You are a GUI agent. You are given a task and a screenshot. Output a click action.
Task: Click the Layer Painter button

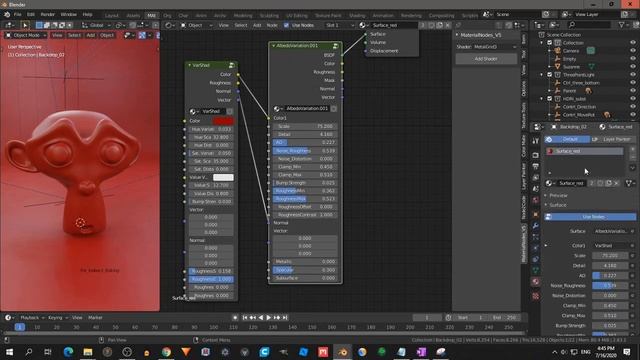coord(613,139)
